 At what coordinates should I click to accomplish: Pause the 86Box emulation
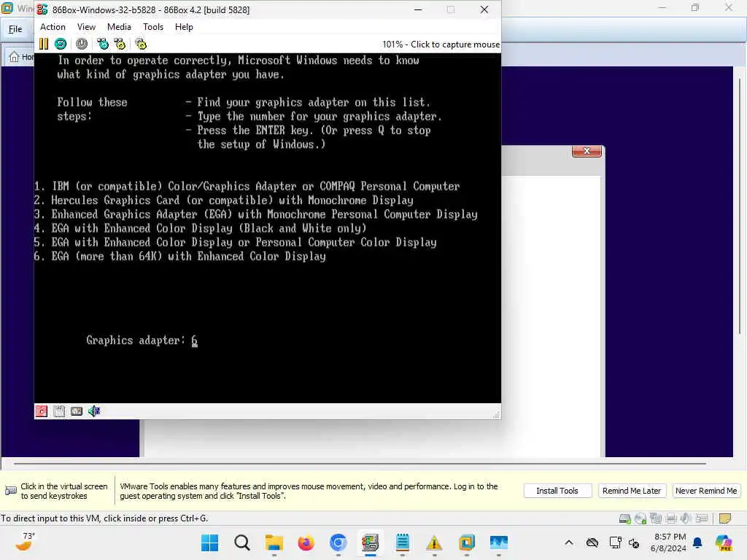tap(43, 44)
